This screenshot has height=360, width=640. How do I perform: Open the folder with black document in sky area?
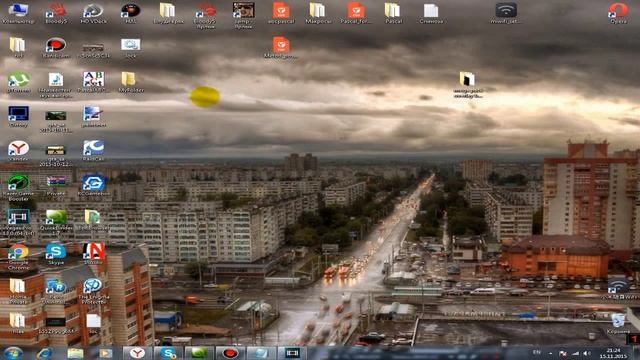pos(467,84)
